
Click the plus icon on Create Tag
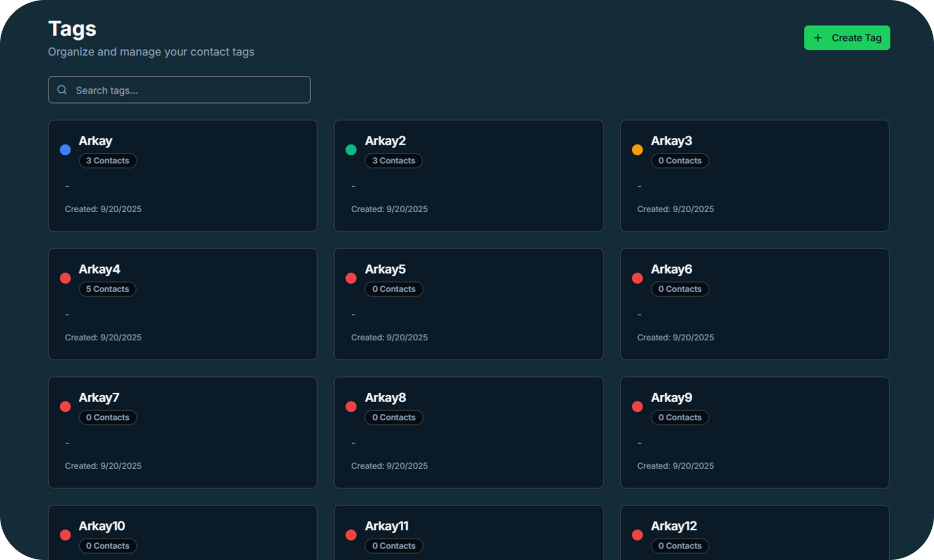pyautogui.click(x=817, y=38)
